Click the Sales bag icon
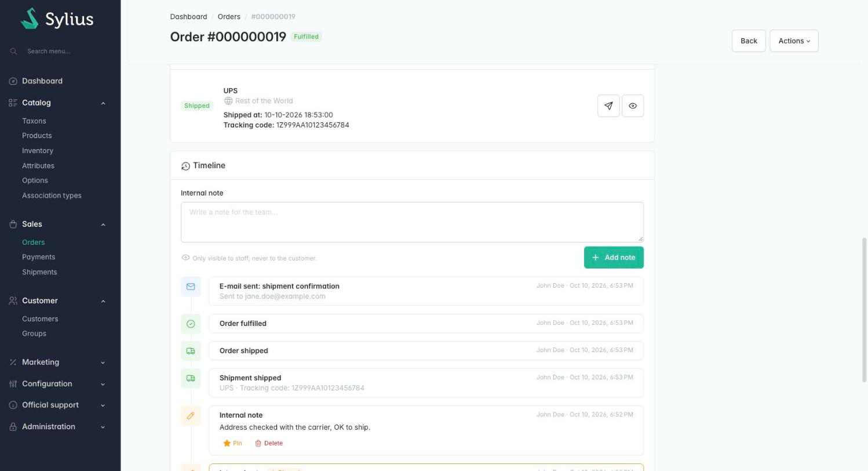This screenshot has width=868, height=471. point(13,224)
